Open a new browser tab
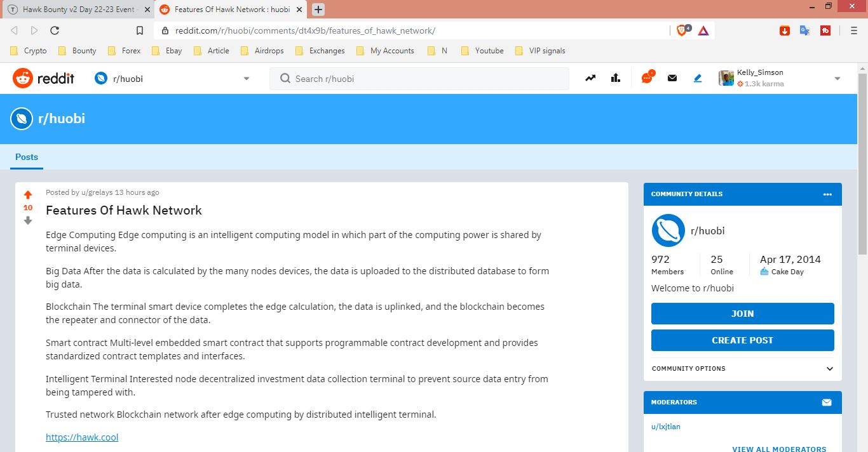 pos(318,9)
